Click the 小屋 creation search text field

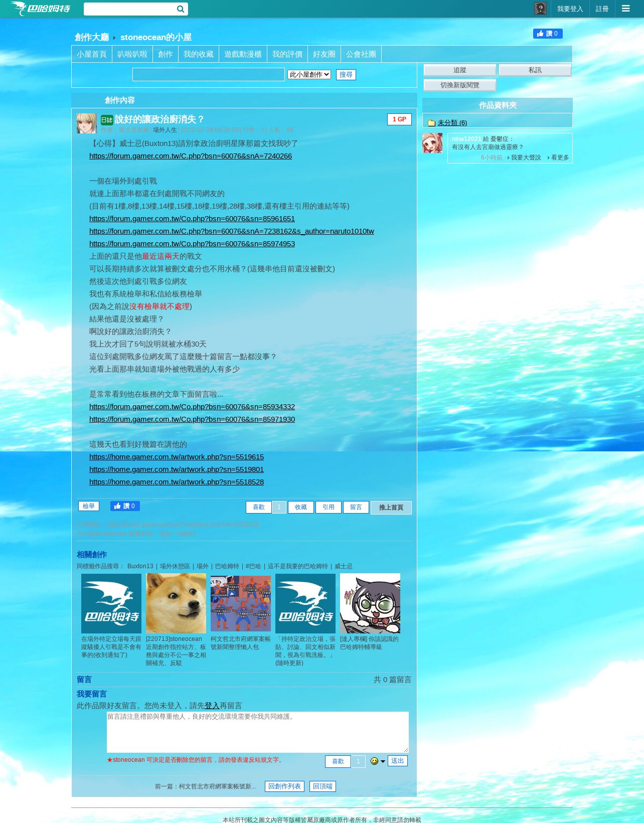point(209,75)
